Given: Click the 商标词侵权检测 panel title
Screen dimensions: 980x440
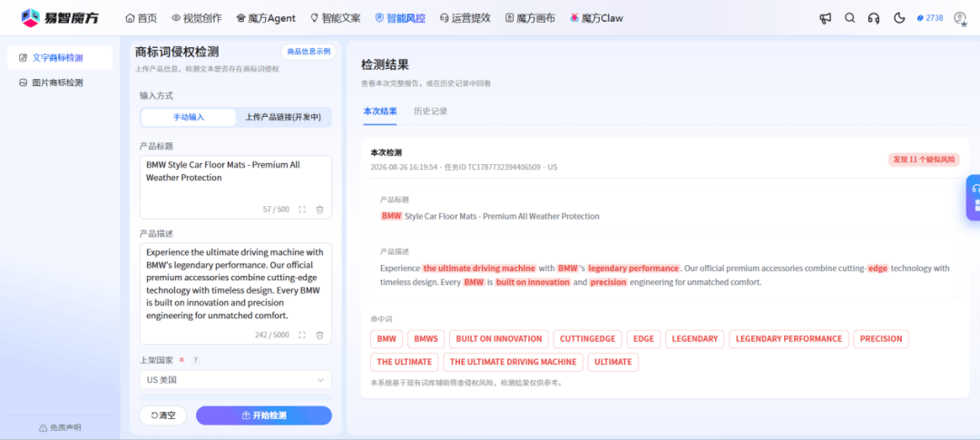Looking at the screenshot, I should tap(177, 52).
